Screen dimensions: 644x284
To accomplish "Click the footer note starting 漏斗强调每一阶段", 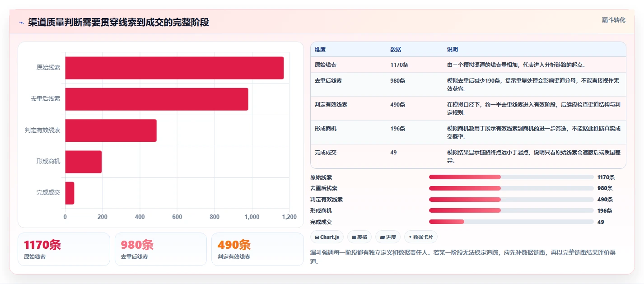I will (x=462, y=257).
